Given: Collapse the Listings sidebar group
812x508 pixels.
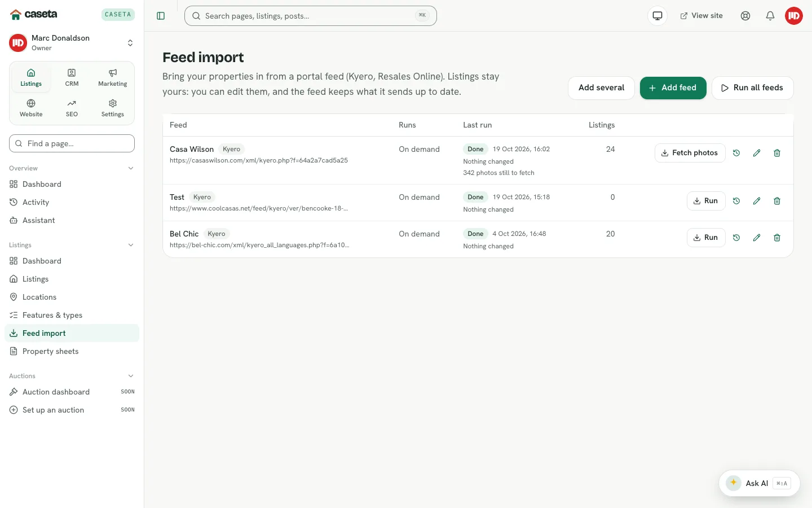Looking at the screenshot, I should tap(72, 245).
